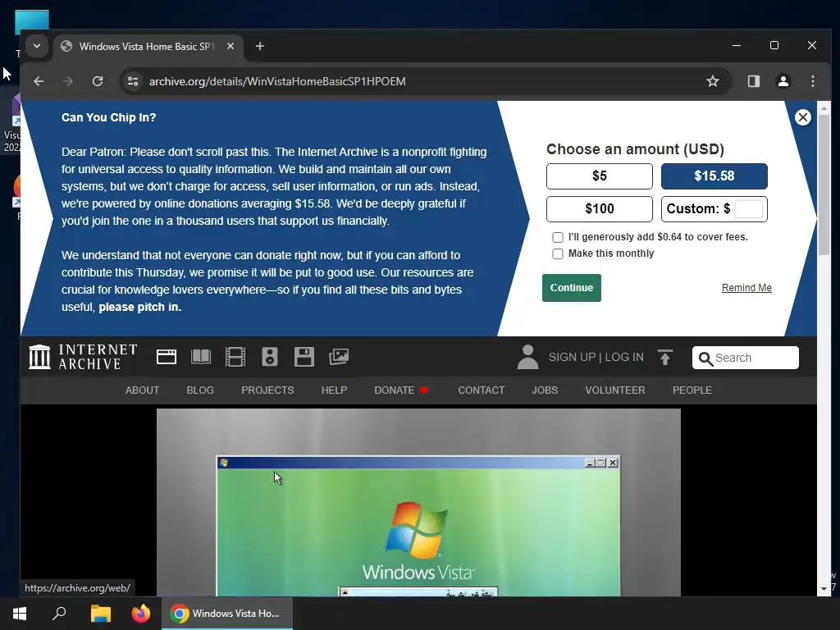840x630 pixels.
Task: Expand the tab search dropdown
Action: coord(37,46)
